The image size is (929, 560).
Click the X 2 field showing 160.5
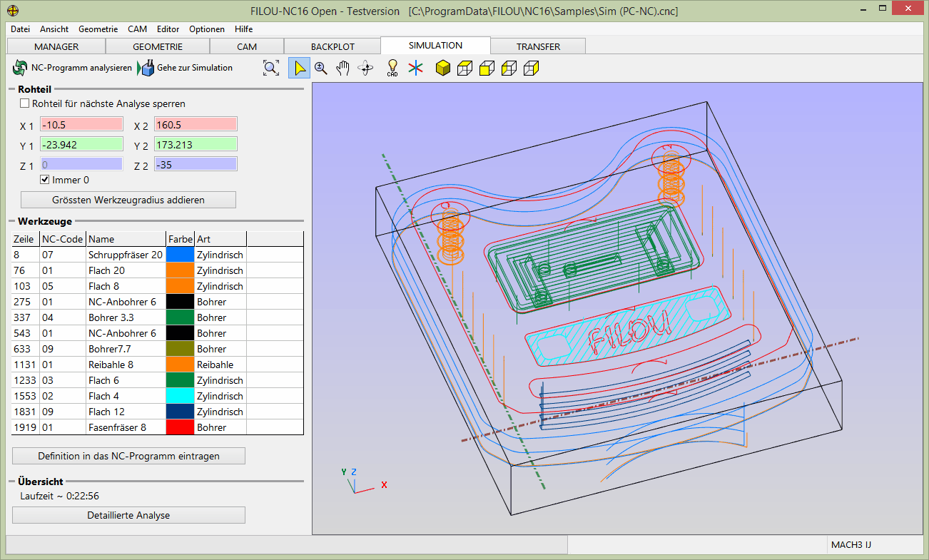point(196,124)
